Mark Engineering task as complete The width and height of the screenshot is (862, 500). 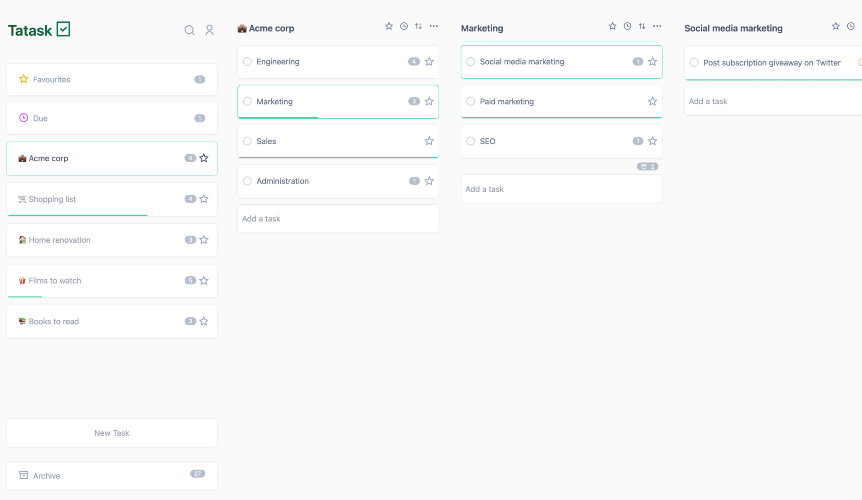[x=247, y=62]
